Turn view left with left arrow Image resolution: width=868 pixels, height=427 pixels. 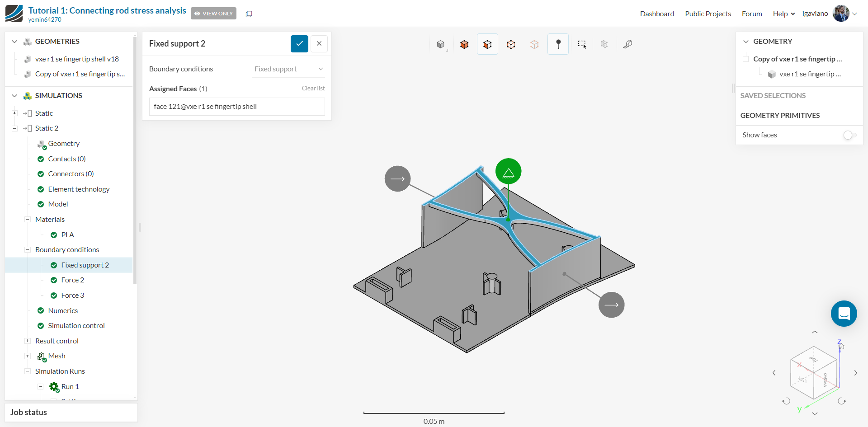click(774, 373)
